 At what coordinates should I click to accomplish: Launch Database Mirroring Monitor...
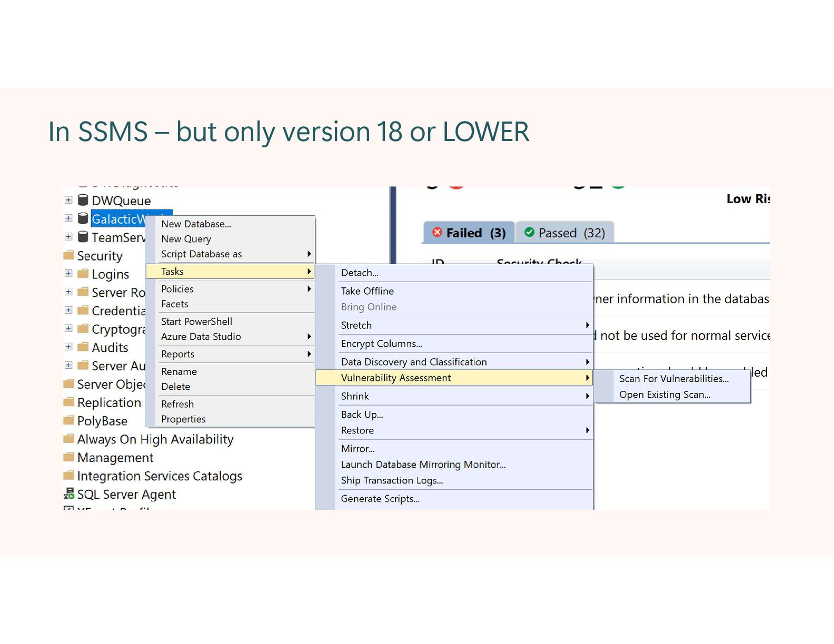coord(455,465)
